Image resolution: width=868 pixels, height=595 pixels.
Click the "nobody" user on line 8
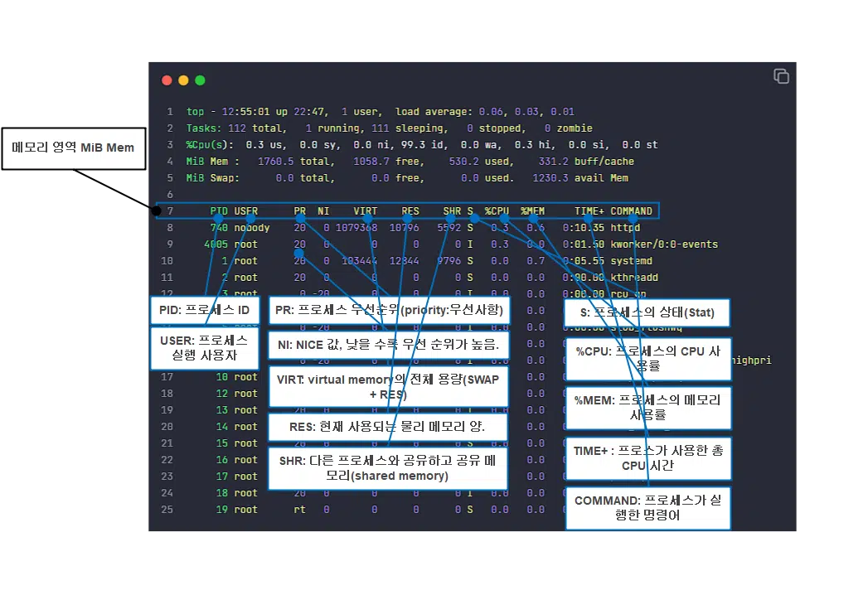(252, 228)
